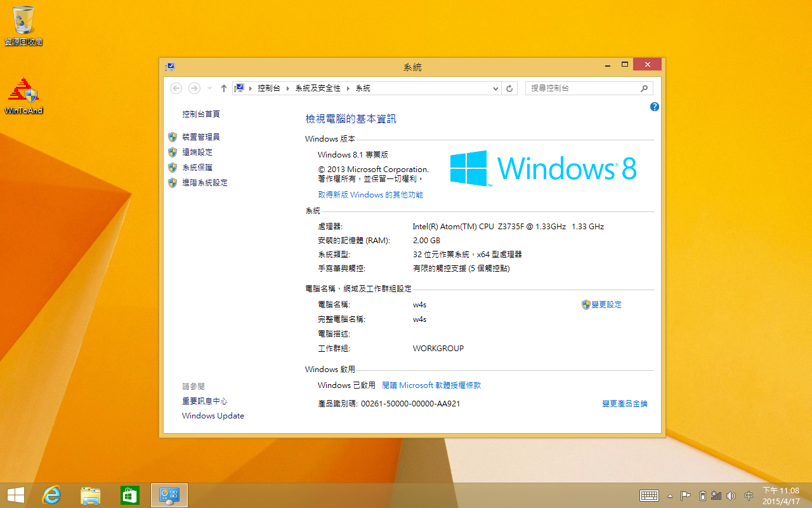Open the touch keyboard from taskbar
Viewport: 812px width, 508px height.
(x=650, y=496)
